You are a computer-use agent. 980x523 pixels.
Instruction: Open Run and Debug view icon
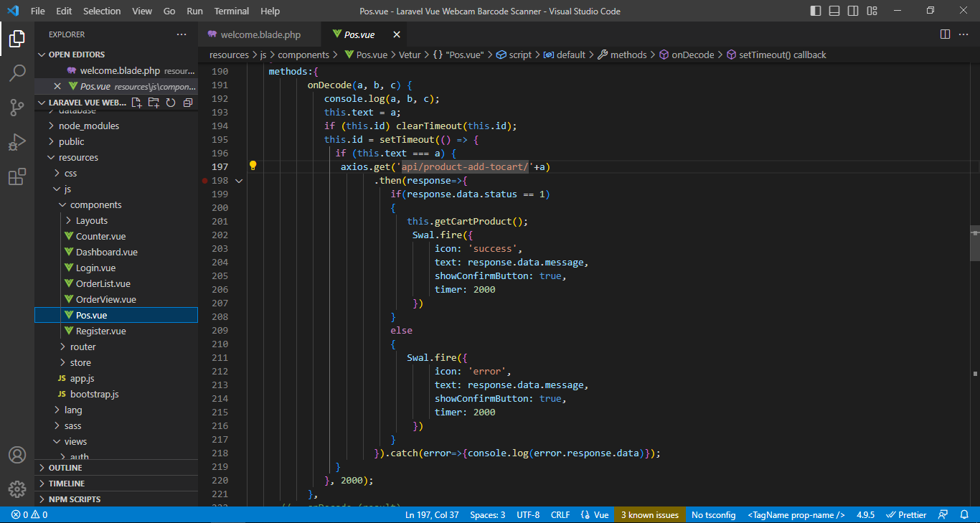[x=17, y=142]
